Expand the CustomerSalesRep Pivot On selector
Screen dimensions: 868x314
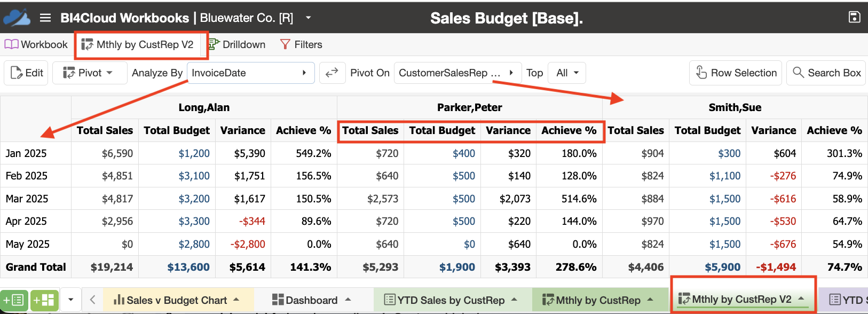click(x=457, y=73)
